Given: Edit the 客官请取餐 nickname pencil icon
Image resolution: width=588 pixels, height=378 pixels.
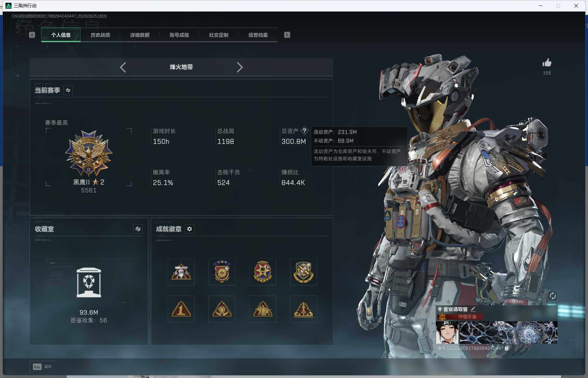Looking at the screenshot, I should 473,309.
